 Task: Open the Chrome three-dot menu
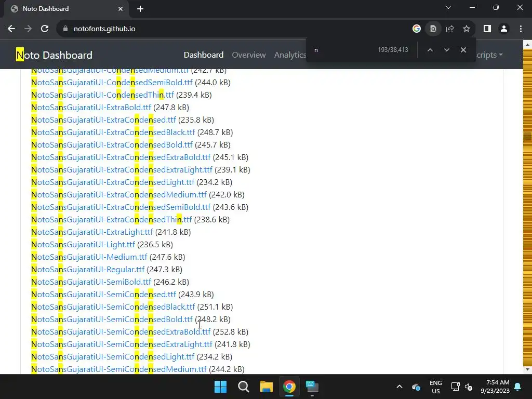pyautogui.click(x=521, y=29)
